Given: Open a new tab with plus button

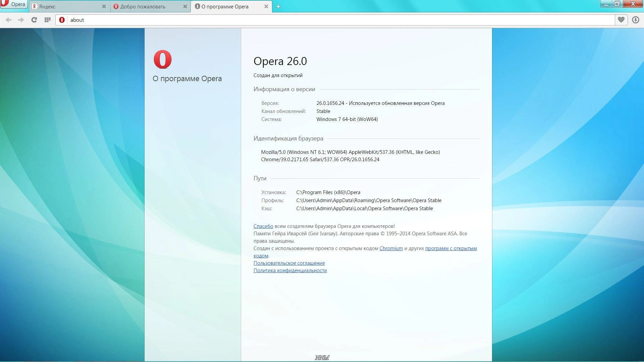Looking at the screenshot, I should 278,7.
